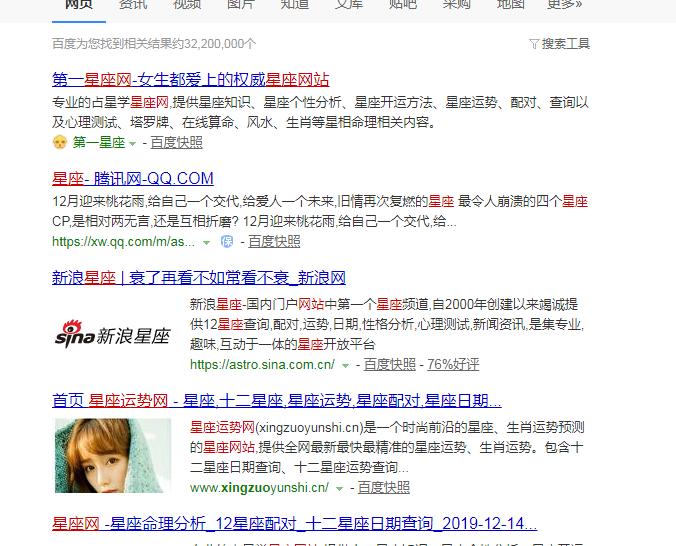Viewport: 676px width, 546px height.
Task: Click snippet text starting 新浪星座-国内门户
Action: click(387, 324)
